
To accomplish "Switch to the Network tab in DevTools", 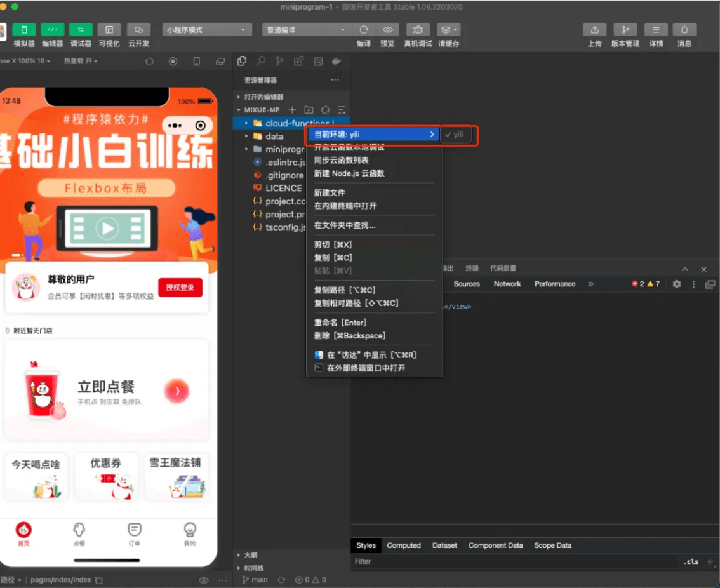I will click(x=507, y=284).
